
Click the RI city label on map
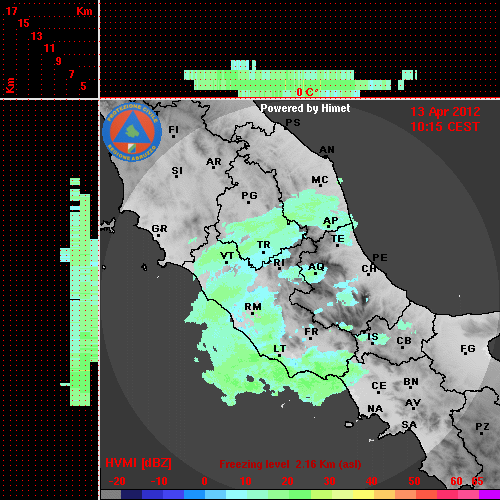click(279, 263)
